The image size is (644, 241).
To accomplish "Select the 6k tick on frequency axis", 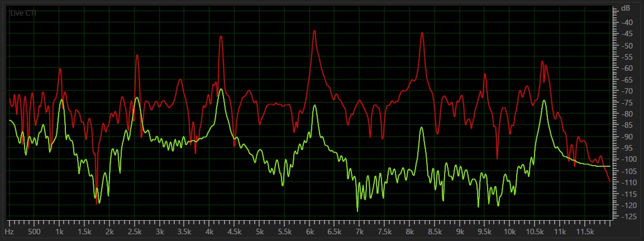I will [x=309, y=231].
